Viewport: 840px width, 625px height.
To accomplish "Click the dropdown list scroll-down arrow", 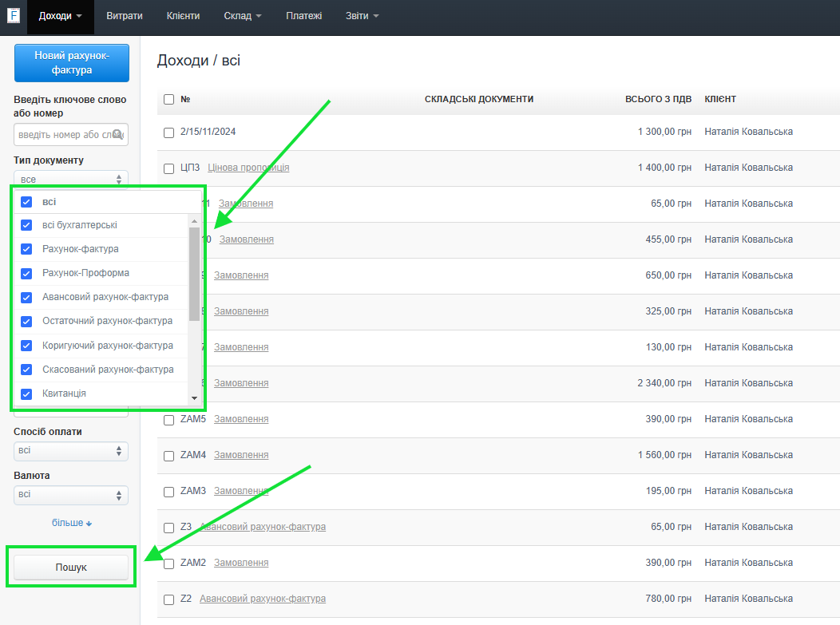I will tap(194, 398).
